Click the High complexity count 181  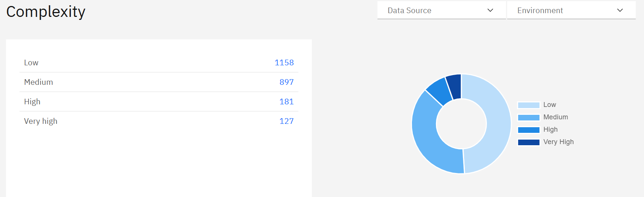(x=286, y=102)
